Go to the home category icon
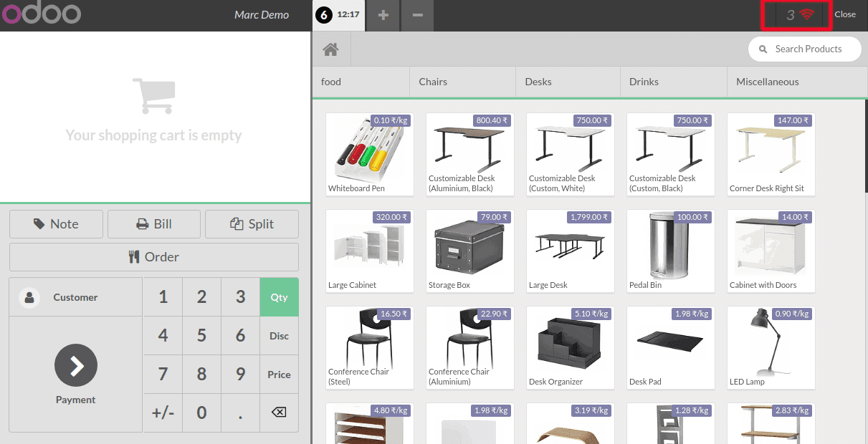Image resolution: width=868 pixels, height=444 pixels. (x=330, y=49)
